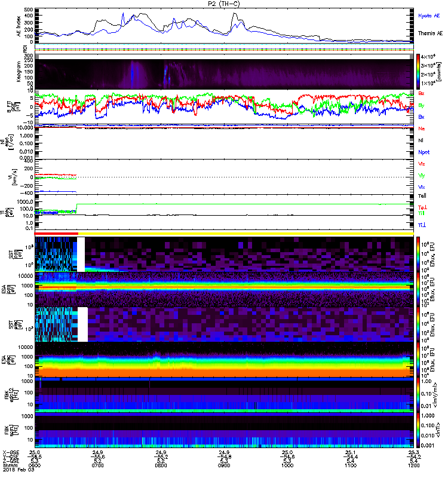Click the "X-GSE" position row label
This screenshot has height=478, width=448.
pyautogui.click(x=11, y=452)
